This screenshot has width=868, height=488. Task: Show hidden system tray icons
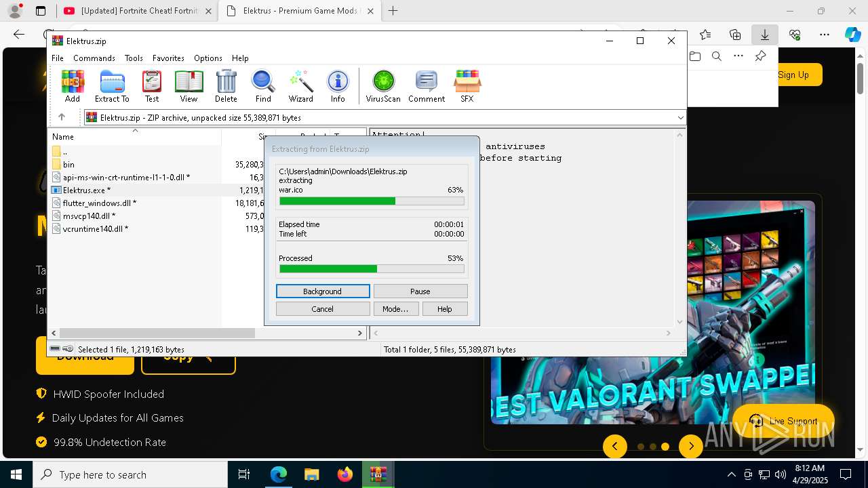click(x=731, y=474)
